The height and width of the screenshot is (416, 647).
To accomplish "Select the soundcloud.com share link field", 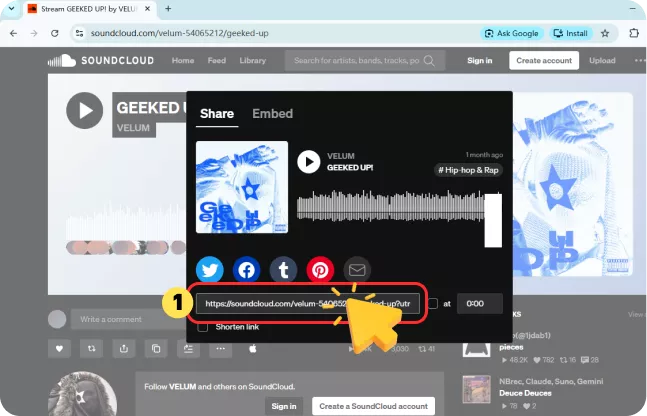I will pyautogui.click(x=308, y=304).
